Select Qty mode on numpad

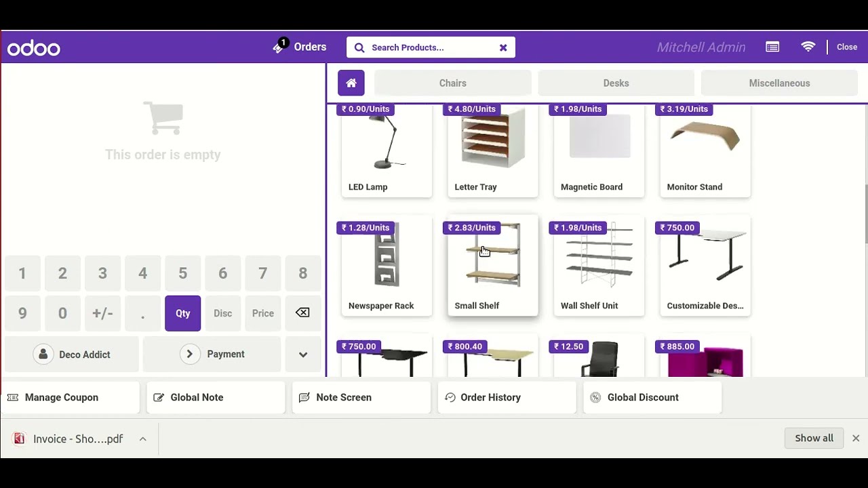click(183, 313)
